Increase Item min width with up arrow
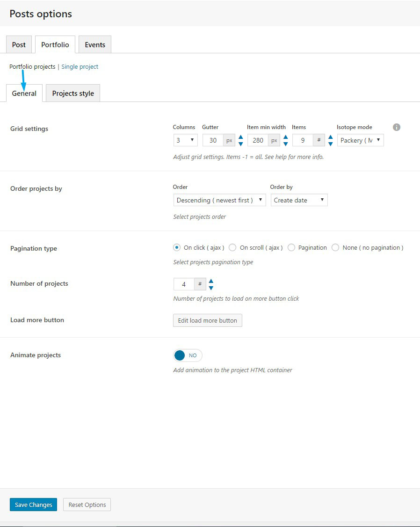Viewport: 420px width, 527px height. [x=286, y=137]
